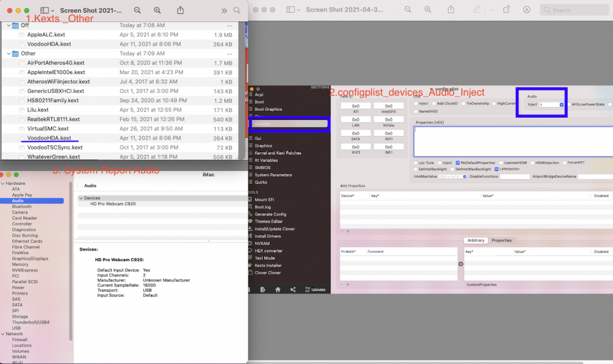The width and height of the screenshot is (613, 364).
Task: Collapse the Network tree in System Report
Action: [2, 334]
